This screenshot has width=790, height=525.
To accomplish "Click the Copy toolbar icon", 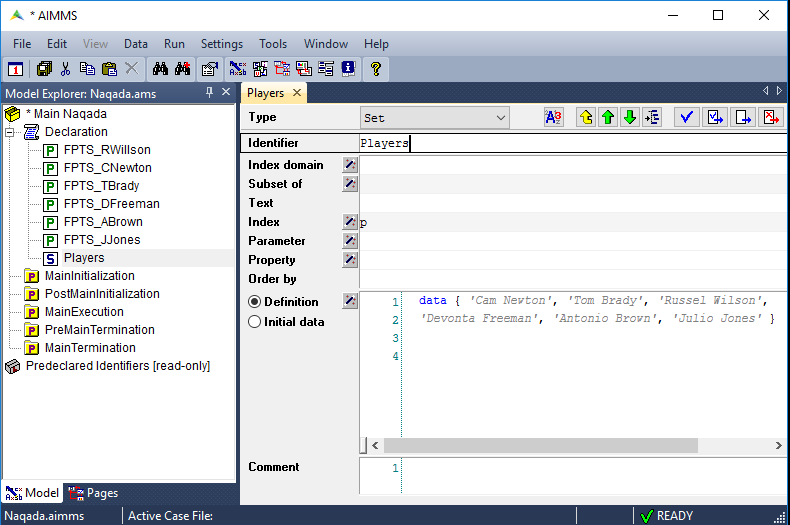I will [87, 69].
